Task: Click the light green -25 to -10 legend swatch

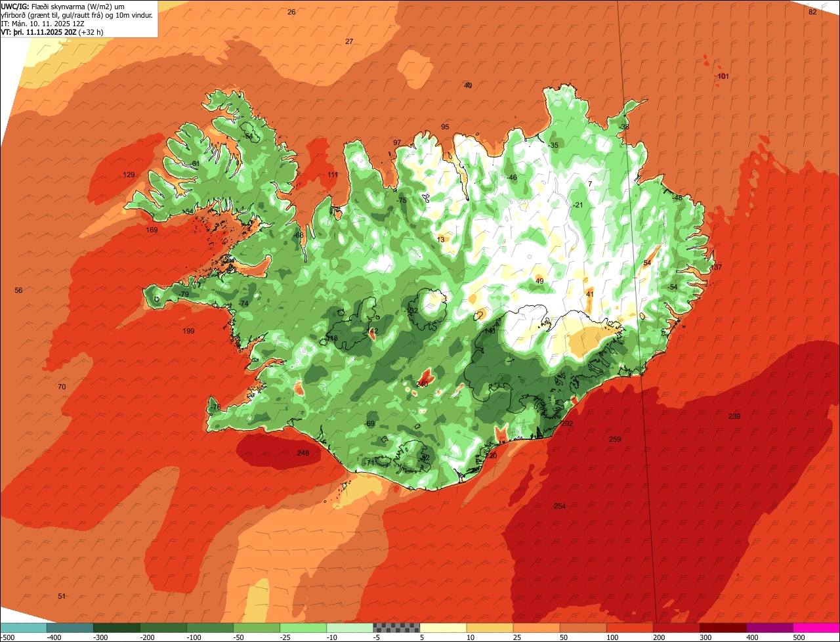Action: pyautogui.click(x=303, y=628)
